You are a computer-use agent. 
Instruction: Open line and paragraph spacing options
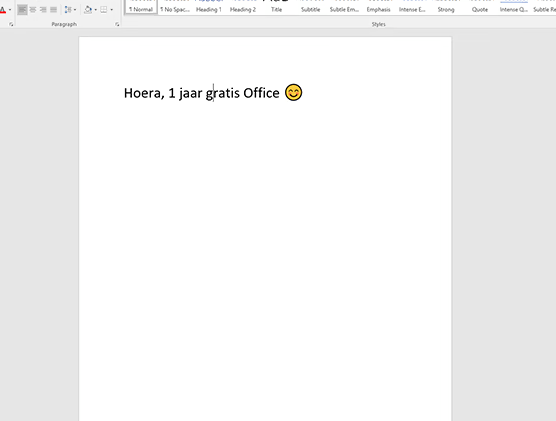point(68,10)
